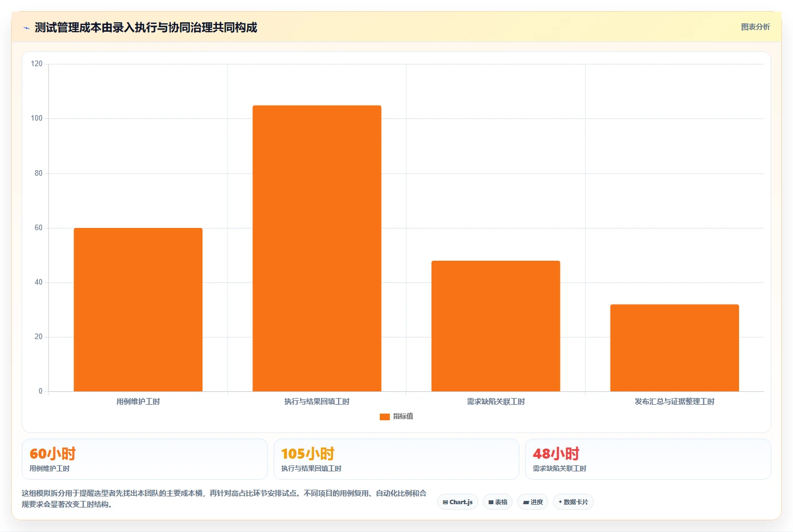Image resolution: width=793 pixels, height=532 pixels.
Task: Click the blue icon beside the panel title
Action: (x=26, y=28)
